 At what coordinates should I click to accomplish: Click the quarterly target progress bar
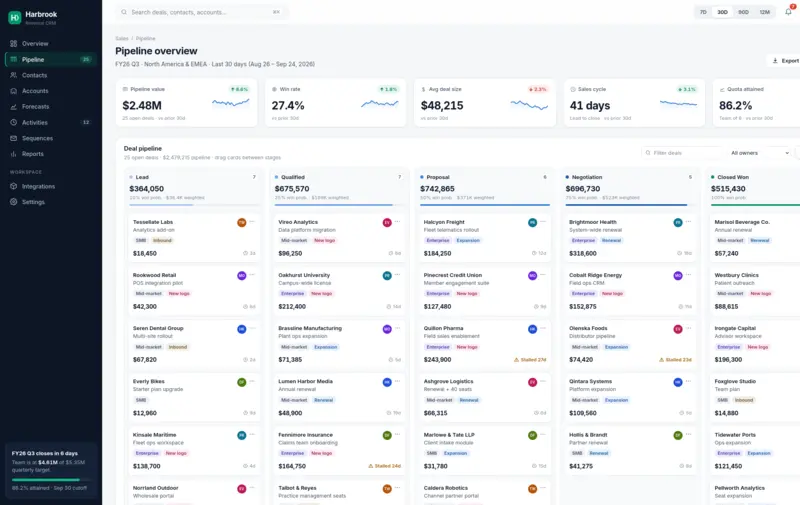51,480
